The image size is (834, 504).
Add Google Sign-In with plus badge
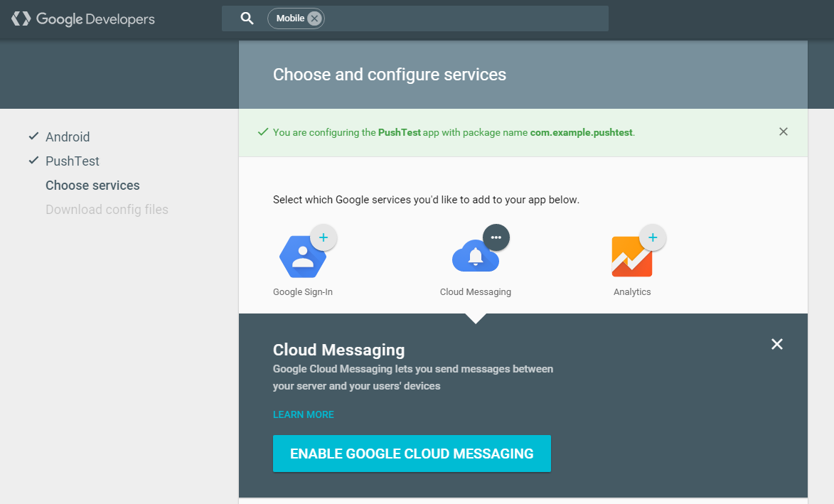324,237
